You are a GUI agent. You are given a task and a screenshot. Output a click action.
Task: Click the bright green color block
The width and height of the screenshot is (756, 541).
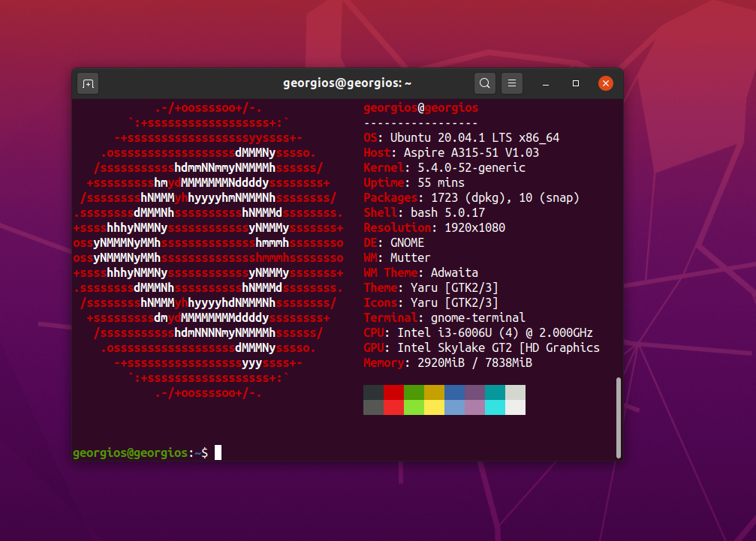point(414,407)
